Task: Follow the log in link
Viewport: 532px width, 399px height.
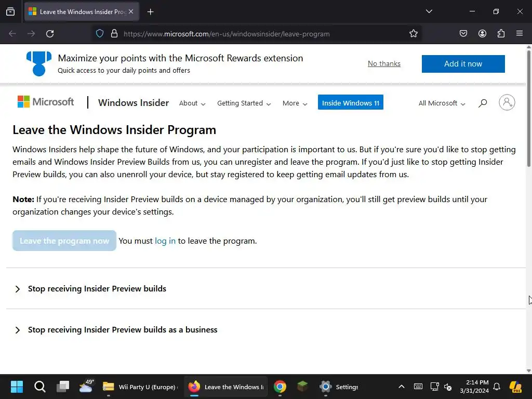Action: coord(165,241)
